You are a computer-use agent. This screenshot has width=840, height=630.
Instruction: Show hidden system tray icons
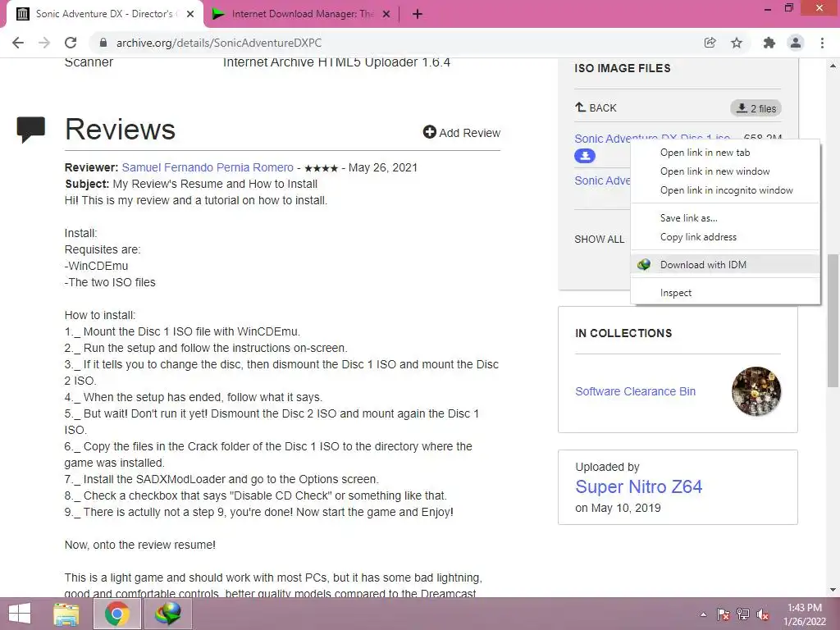pyautogui.click(x=703, y=614)
